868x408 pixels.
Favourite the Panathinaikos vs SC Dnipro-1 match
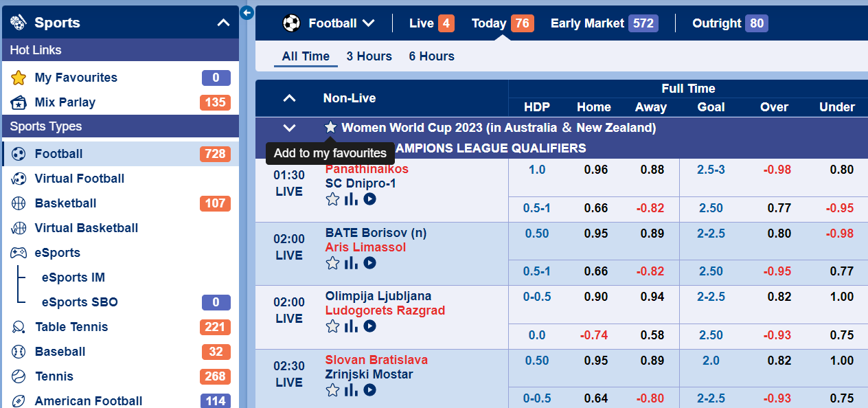[x=332, y=199]
